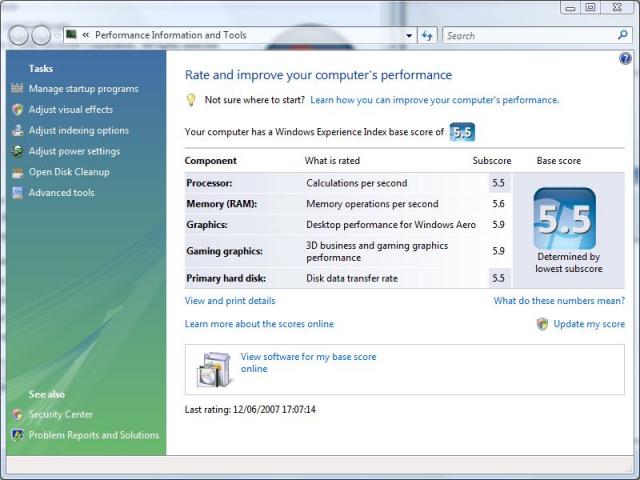Click Disk data transfer rate text
Screen dimensions: 640x480
click(352, 278)
